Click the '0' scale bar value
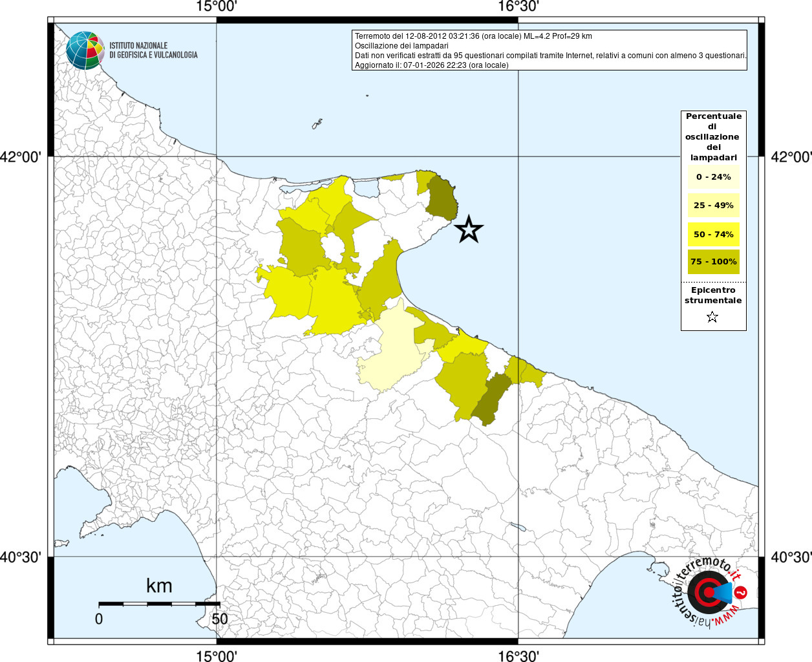Viewport: 812px width, 662px height. 99,619
